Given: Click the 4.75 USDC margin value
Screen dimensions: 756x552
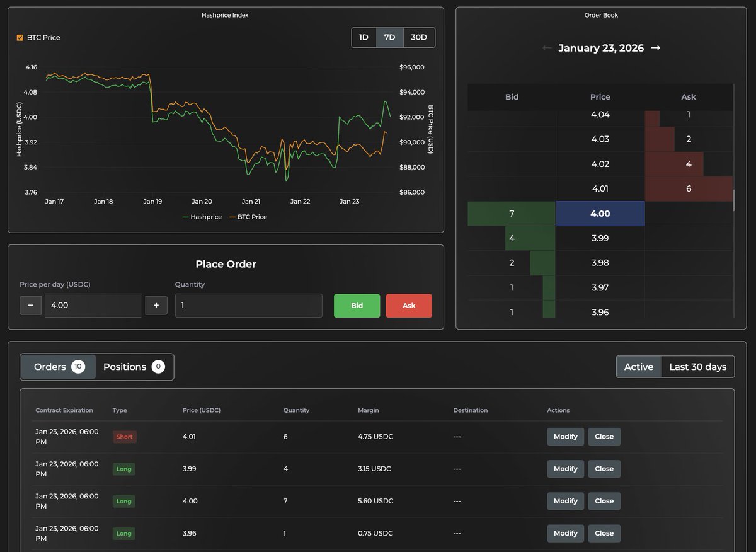Looking at the screenshot, I should click(375, 437).
